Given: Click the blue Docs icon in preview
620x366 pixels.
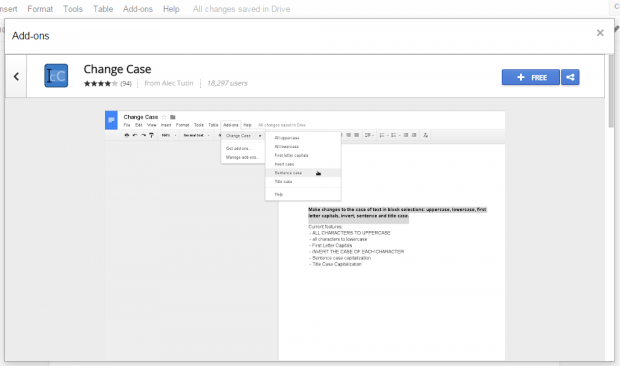Looking at the screenshot, I should [111, 120].
